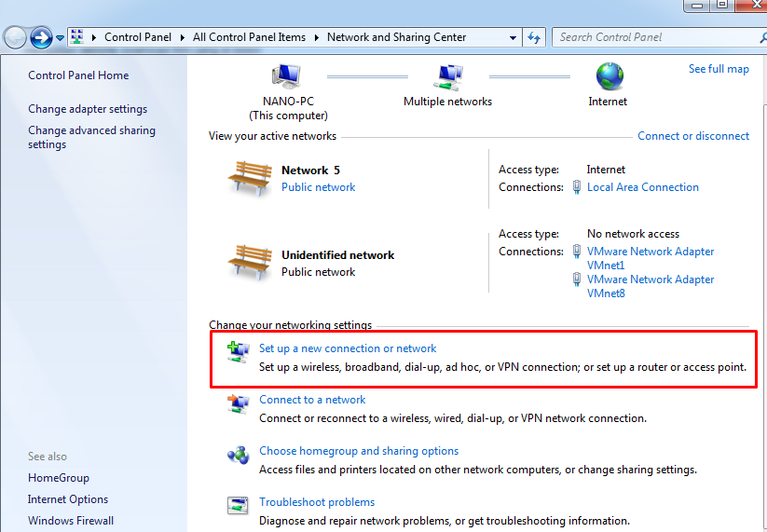Open VMware Network Adapter VMnet1 link

click(x=651, y=258)
